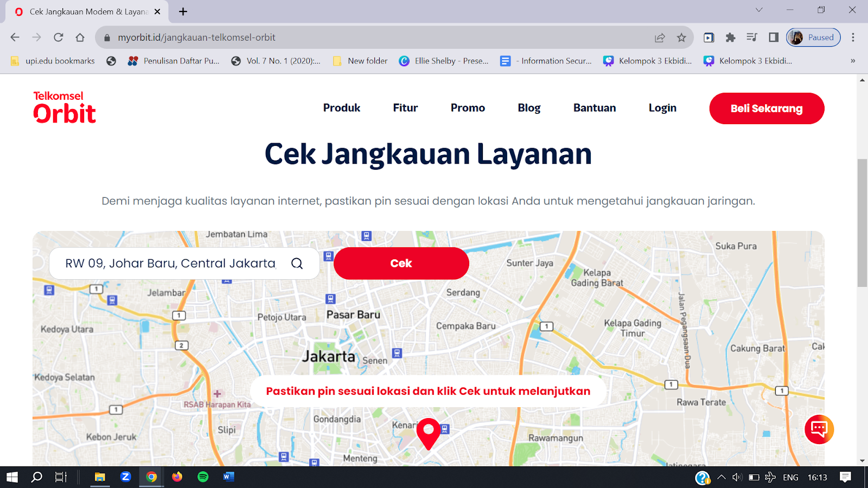Click the browser forward arrow
Screen dimensions: 868x488
(x=37, y=37)
